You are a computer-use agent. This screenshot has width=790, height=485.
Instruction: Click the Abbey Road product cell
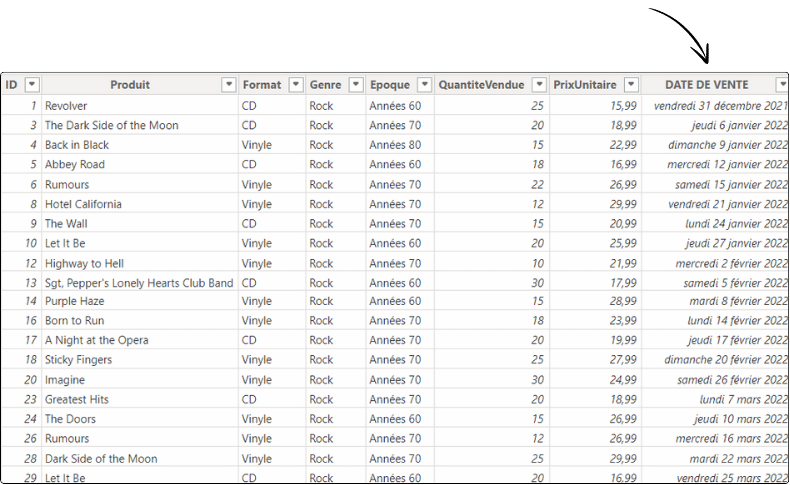(75, 164)
